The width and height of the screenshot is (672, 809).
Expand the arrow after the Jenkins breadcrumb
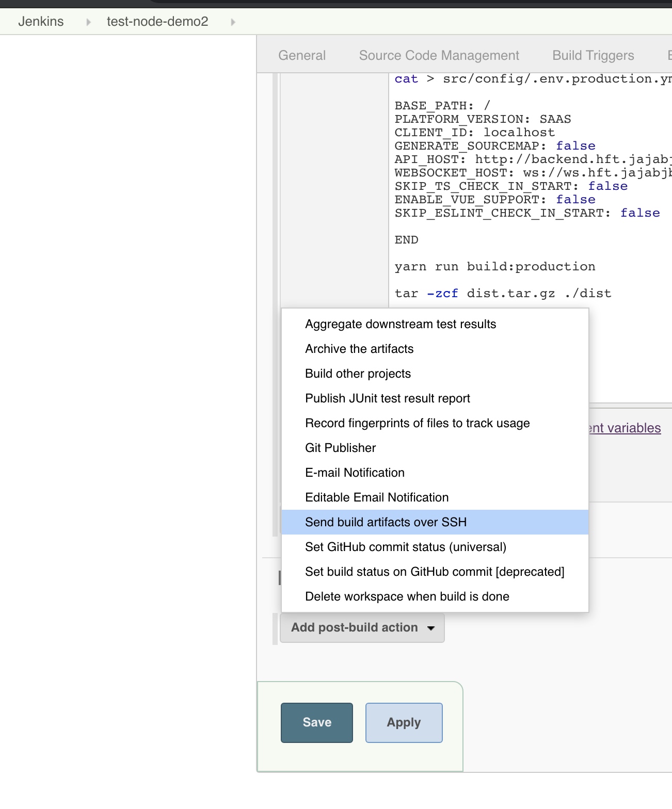click(x=89, y=22)
